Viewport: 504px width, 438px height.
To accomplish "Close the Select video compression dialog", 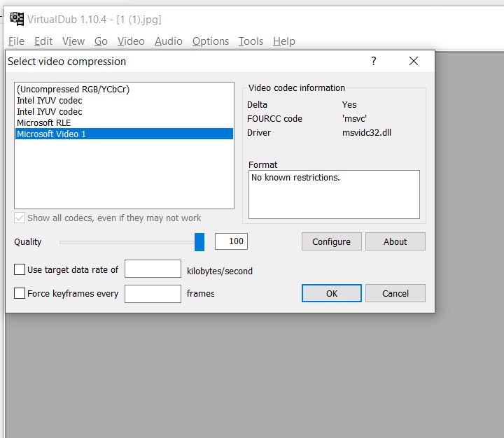I will click(414, 61).
